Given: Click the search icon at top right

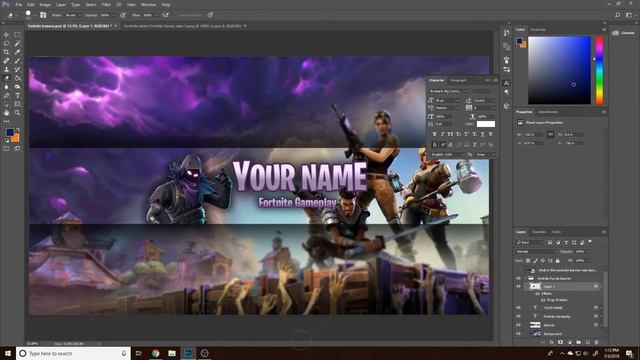Looking at the screenshot, I should (x=618, y=15).
